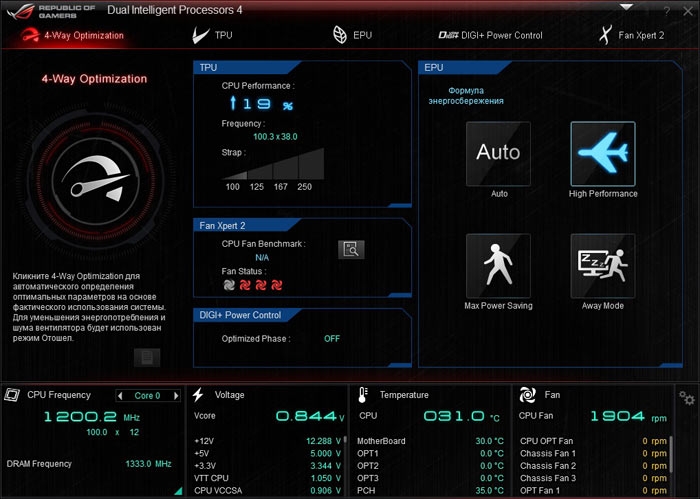This screenshot has height=499, width=700.
Task: Activate Away Mode icon
Action: point(602,266)
